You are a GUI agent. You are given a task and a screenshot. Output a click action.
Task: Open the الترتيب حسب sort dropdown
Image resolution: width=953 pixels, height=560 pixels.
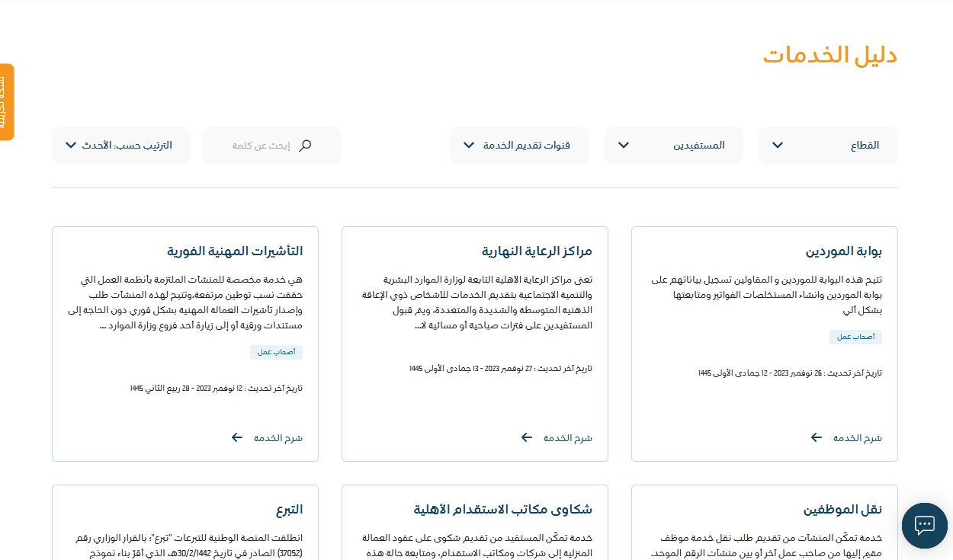(x=120, y=146)
